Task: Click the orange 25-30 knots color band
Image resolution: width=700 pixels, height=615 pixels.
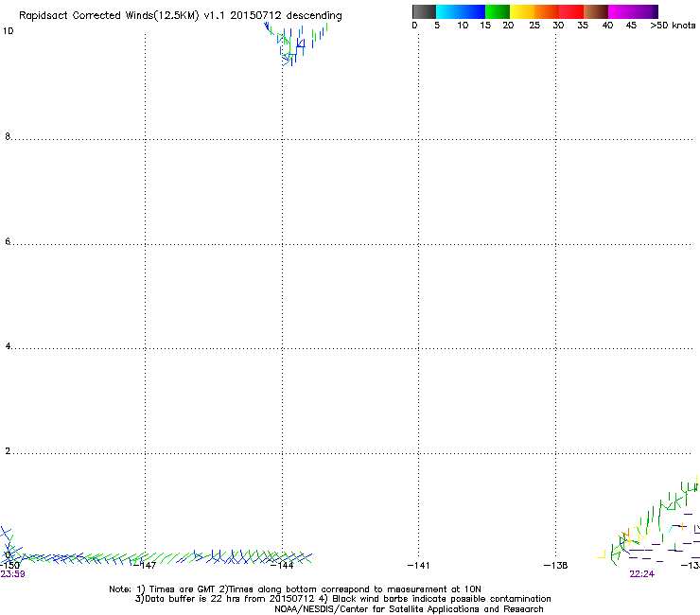Action: 547,11
